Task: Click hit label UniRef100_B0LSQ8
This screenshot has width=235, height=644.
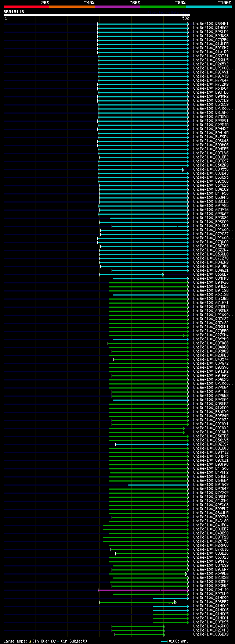Action: (211, 226)
